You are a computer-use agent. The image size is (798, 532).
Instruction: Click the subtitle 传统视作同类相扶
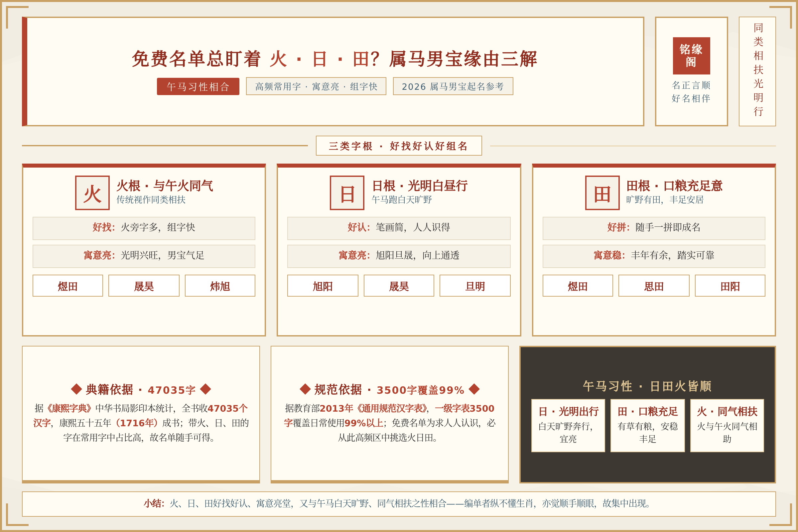151,199
